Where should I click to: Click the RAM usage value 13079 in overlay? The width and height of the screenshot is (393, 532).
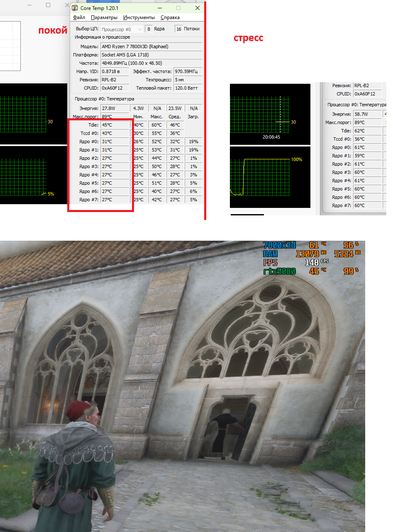pos(307,254)
